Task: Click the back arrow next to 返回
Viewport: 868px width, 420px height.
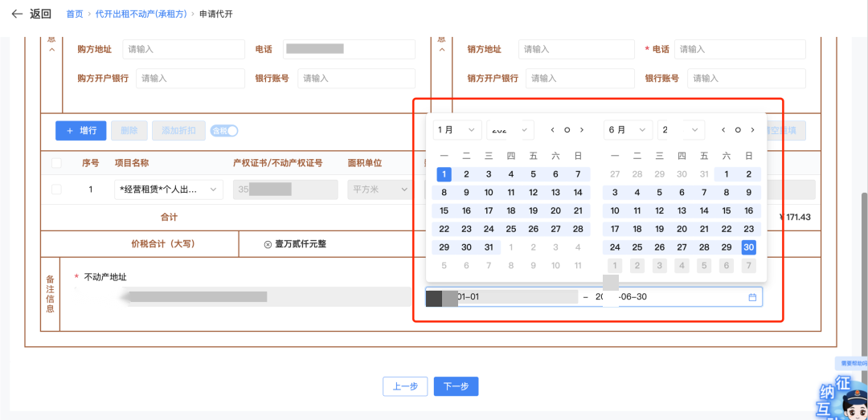Action: [x=18, y=14]
